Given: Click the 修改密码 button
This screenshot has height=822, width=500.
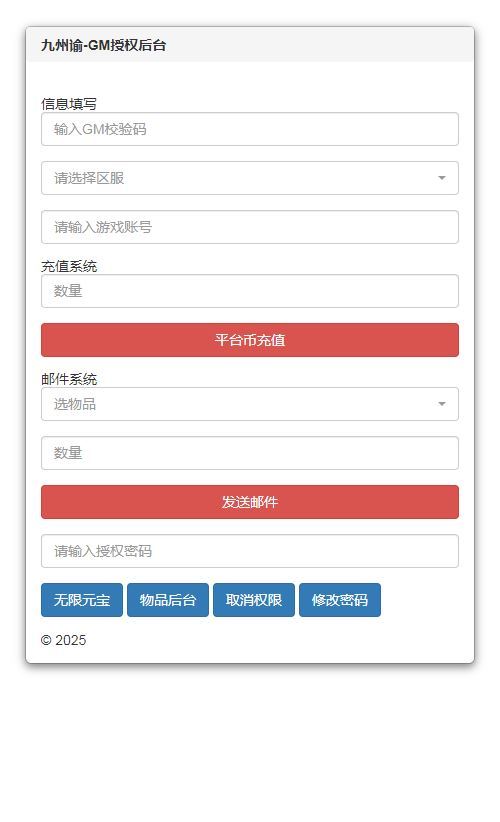Looking at the screenshot, I should (x=340, y=600).
